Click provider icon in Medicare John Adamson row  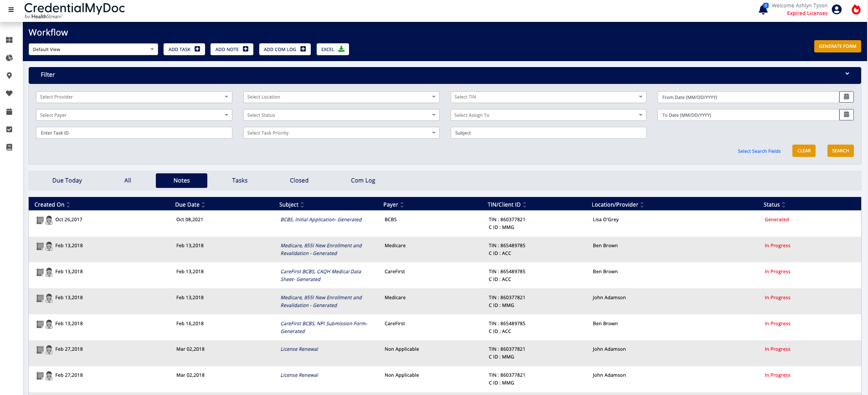point(49,298)
